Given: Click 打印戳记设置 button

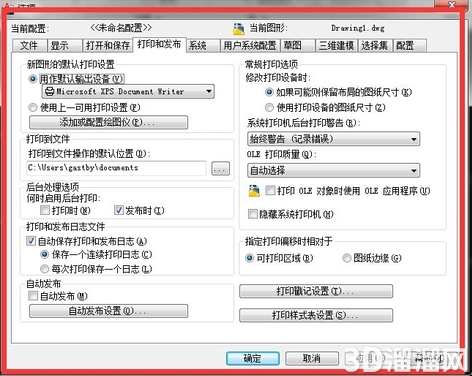Looking at the screenshot, I should 316,291.
